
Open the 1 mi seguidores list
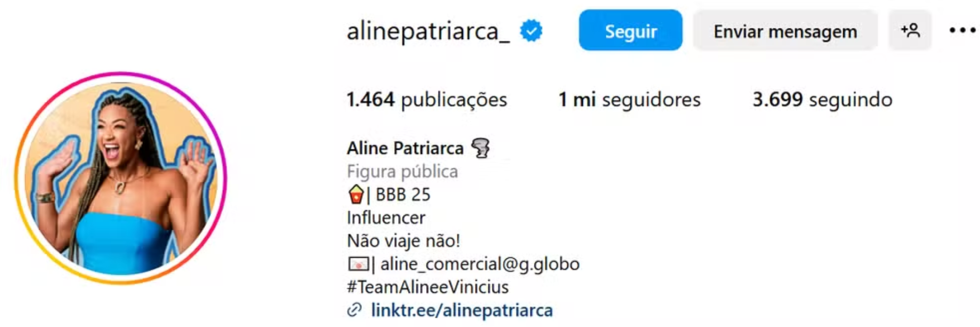pyautogui.click(x=629, y=99)
